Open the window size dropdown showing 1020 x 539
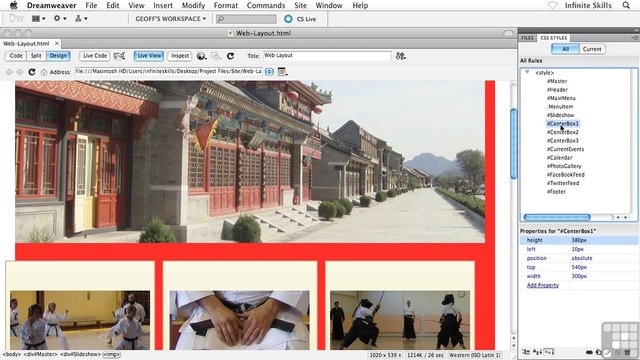 tap(385, 355)
